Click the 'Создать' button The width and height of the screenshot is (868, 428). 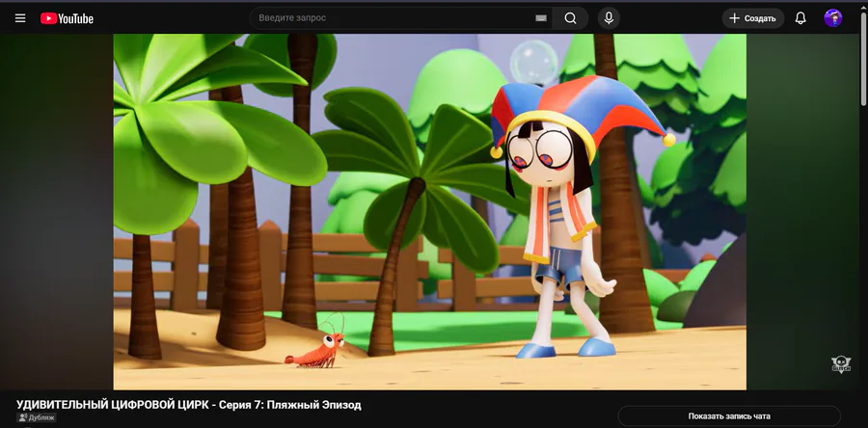pyautogui.click(x=753, y=18)
